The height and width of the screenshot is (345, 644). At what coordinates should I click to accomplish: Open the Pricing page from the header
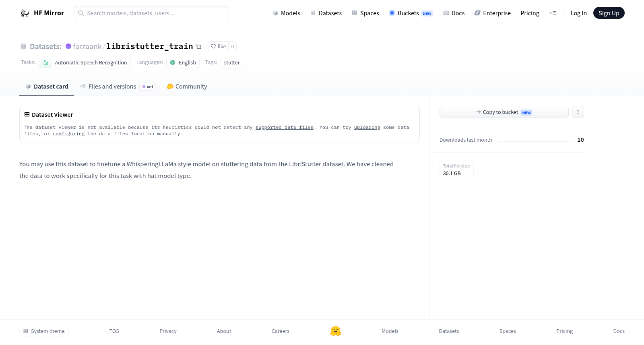(x=530, y=13)
